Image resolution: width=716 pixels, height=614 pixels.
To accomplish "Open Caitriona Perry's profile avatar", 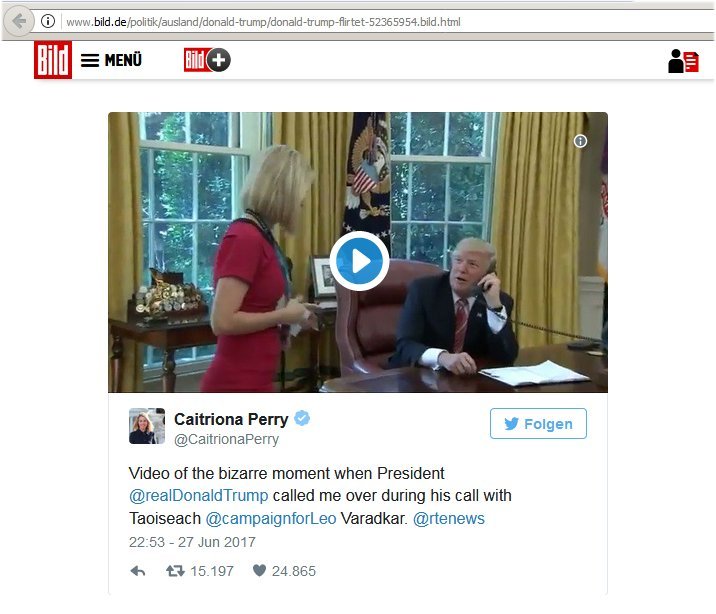I will point(146,426).
